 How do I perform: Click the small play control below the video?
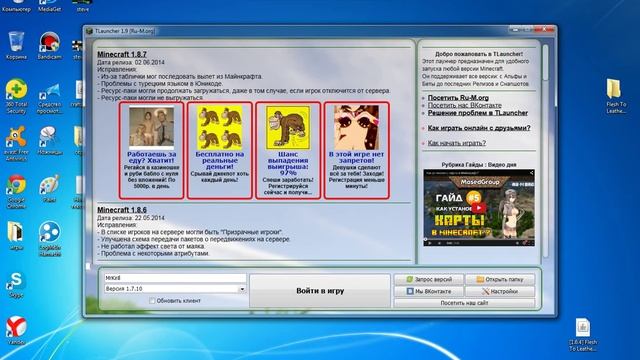(429, 243)
